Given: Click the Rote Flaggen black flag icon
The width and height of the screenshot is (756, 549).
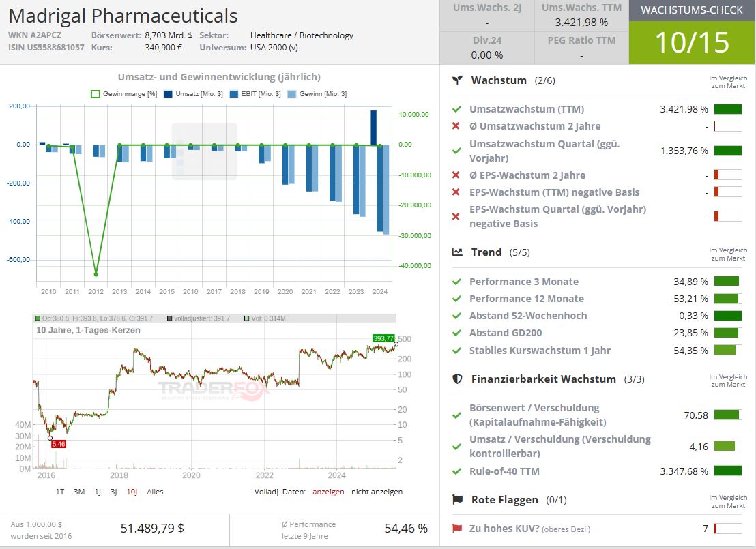Looking at the screenshot, I should pyautogui.click(x=457, y=499).
